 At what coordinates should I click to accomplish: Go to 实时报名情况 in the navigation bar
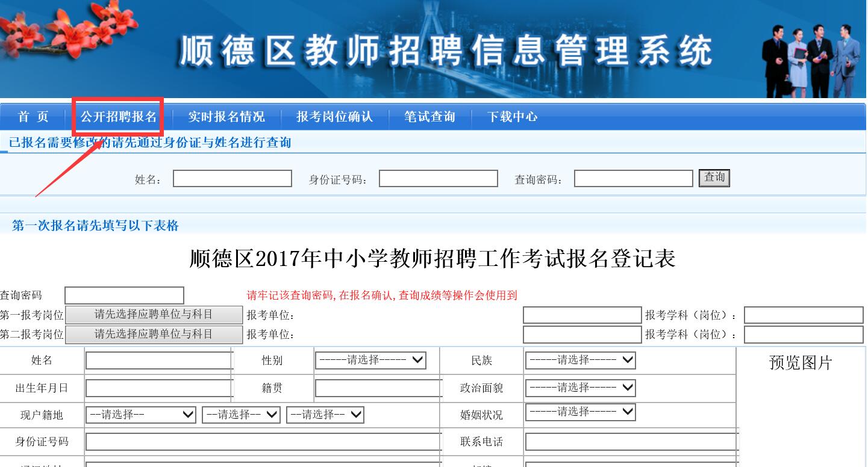(x=226, y=117)
